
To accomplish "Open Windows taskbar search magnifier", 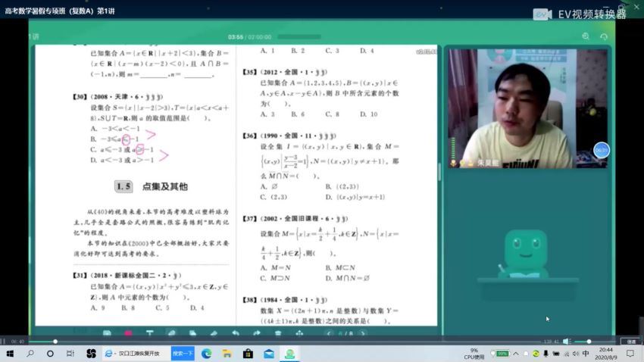I will 30,354.
